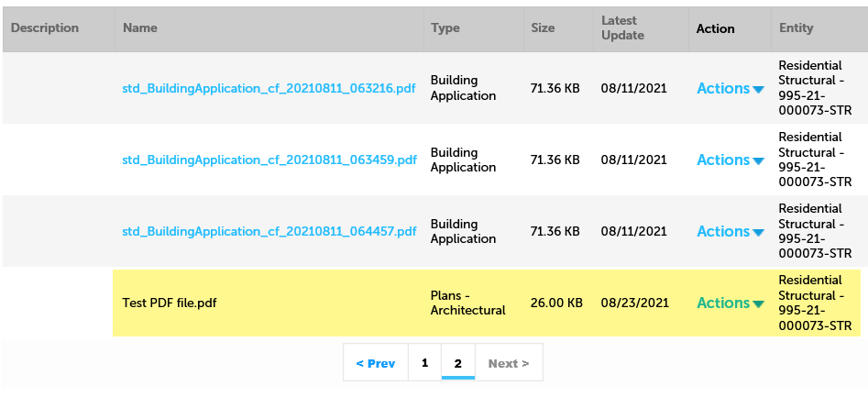Click the Next page button
The height and width of the screenshot is (397, 868).
click(x=508, y=363)
